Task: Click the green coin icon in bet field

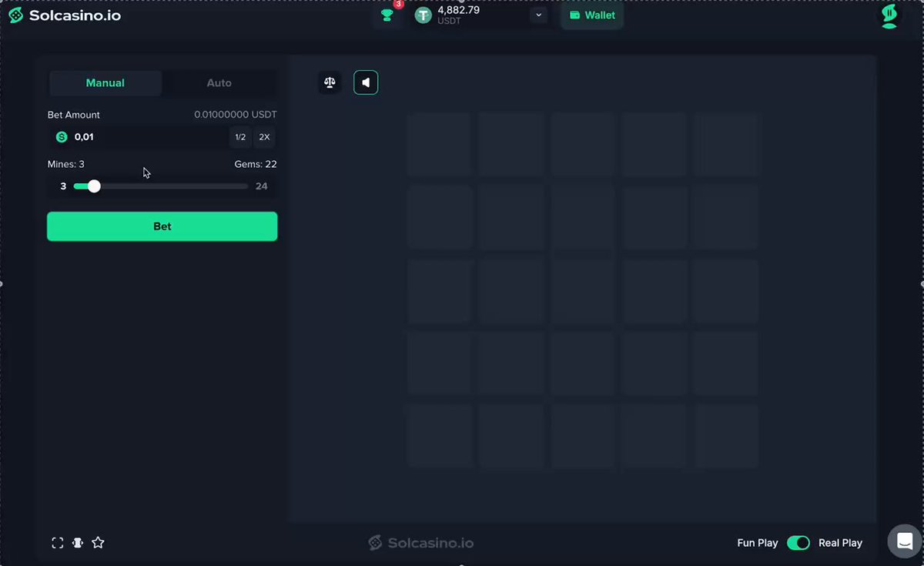Action: [x=62, y=137]
